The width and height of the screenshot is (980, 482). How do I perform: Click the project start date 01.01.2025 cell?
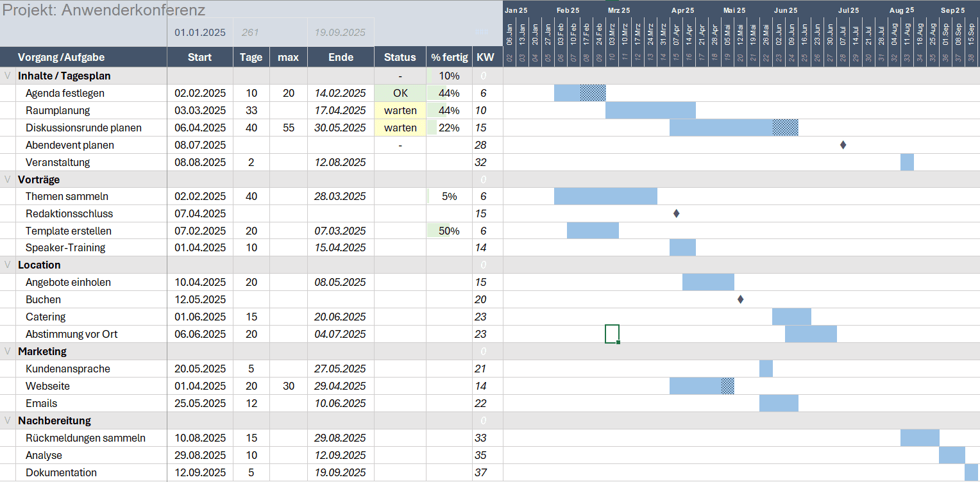pos(200,33)
